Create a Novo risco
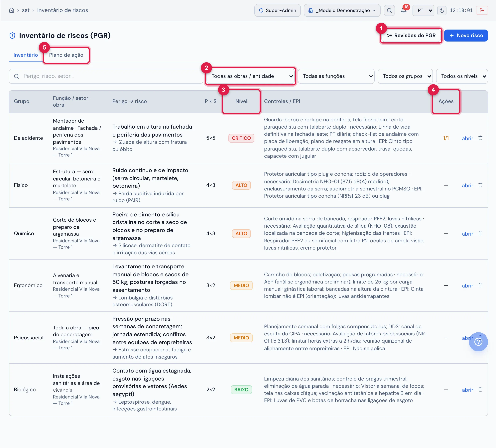 [x=466, y=35]
